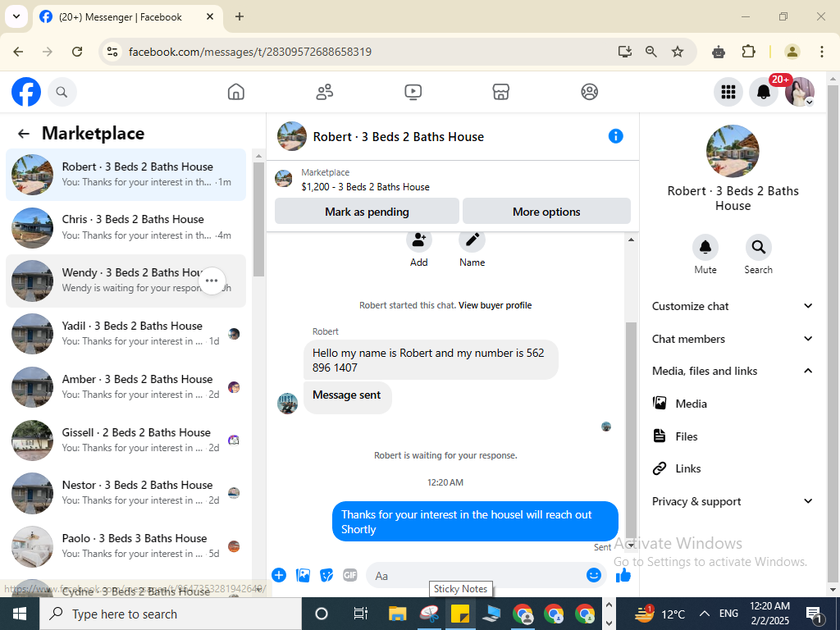
Task: Mute the conversation with bell icon
Action: pos(705,247)
